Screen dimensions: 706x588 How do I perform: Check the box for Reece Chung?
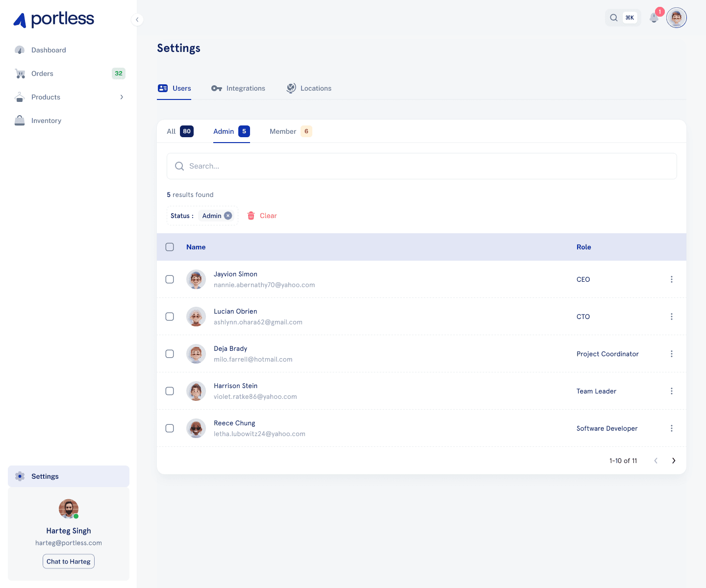click(x=170, y=428)
